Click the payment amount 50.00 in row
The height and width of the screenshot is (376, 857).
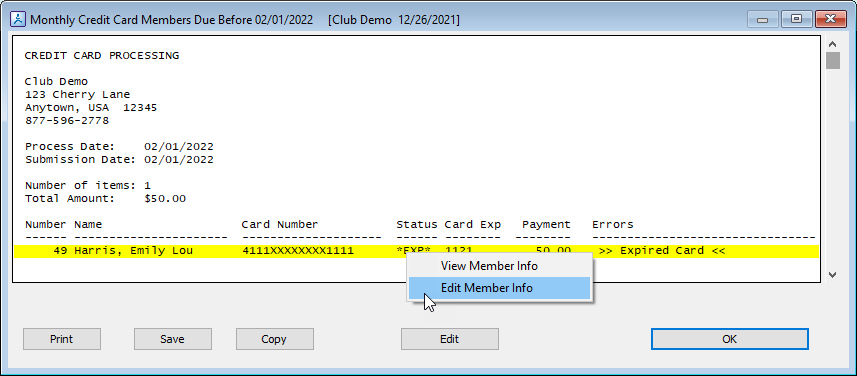click(553, 250)
